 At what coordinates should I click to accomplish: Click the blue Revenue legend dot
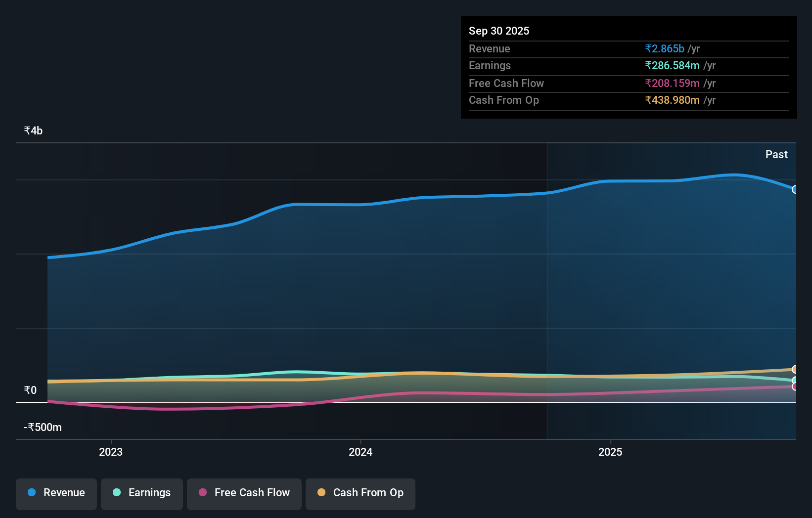pyautogui.click(x=31, y=493)
